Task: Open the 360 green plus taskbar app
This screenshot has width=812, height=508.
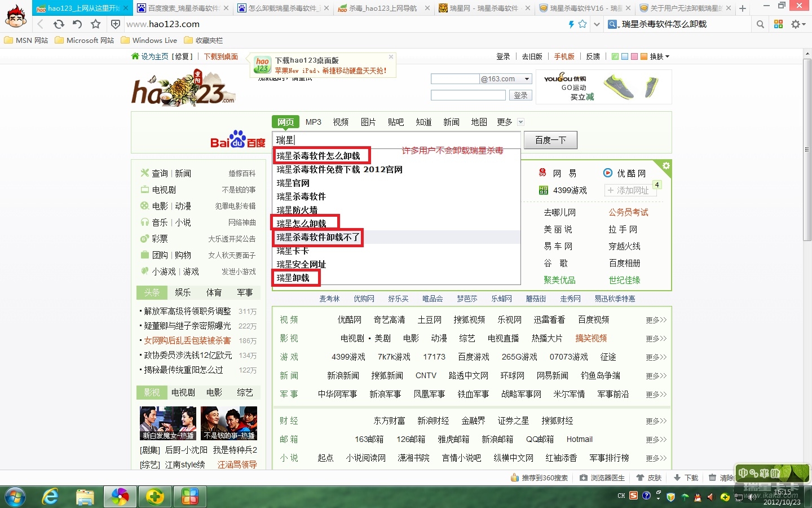Action: click(155, 497)
